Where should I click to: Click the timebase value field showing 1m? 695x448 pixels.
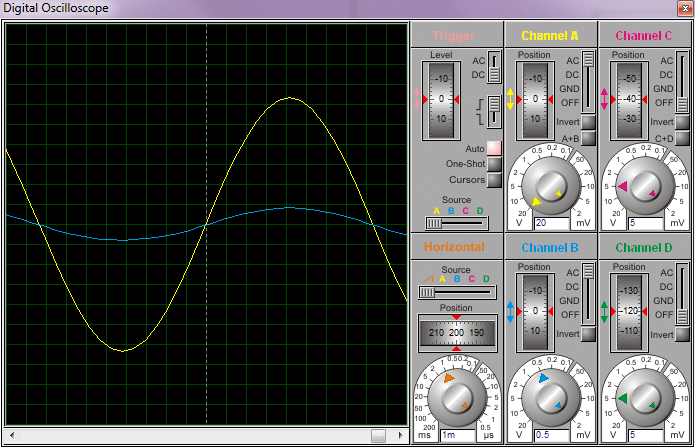(457, 435)
